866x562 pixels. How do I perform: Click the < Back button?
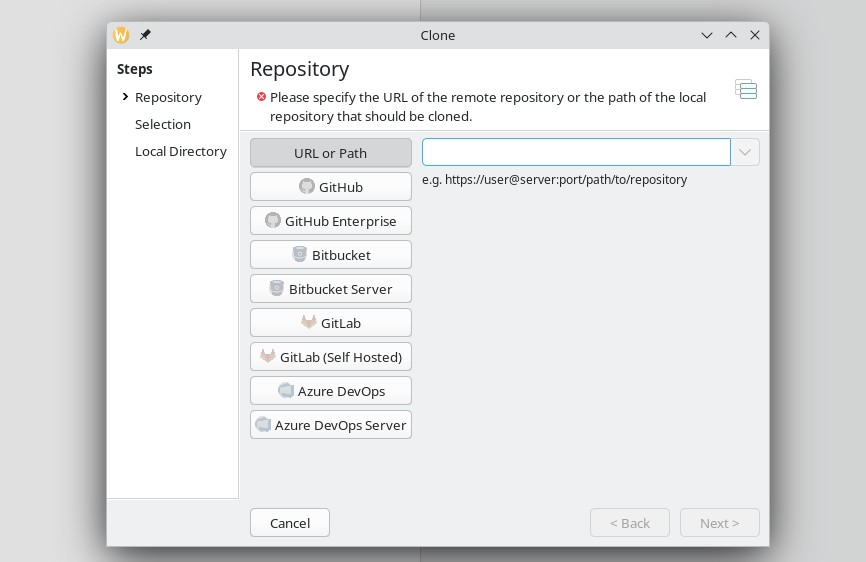(x=630, y=523)
